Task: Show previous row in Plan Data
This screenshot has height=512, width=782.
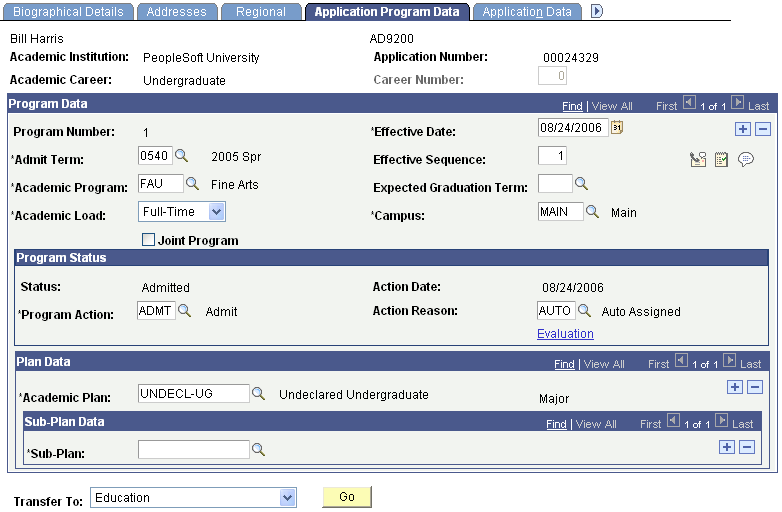Action: point(682,361)
